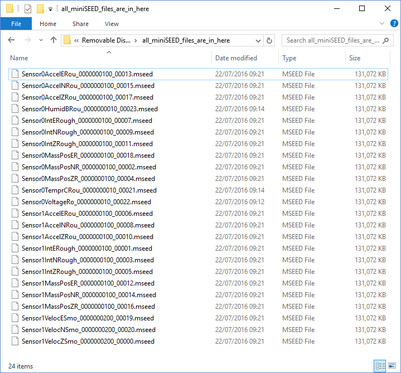Switch to the Home ribbon tab
Image resolution: width=401 pixels, height=373 pixels.
pyautogui.click(x=48, y=24)
